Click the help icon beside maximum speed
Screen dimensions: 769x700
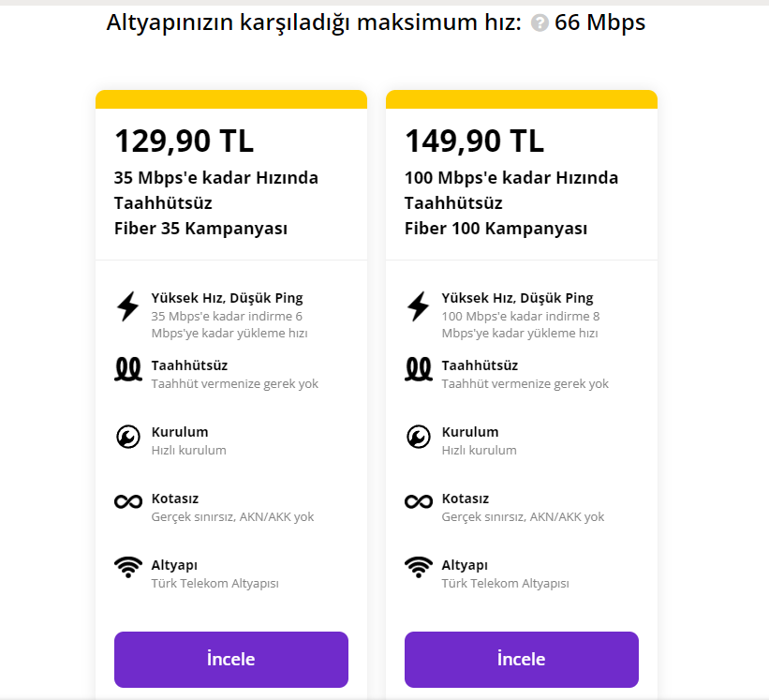[540, 23]
